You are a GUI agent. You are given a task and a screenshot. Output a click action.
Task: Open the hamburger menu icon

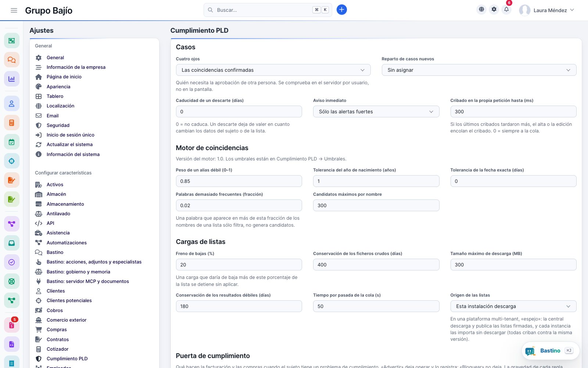click(x=14, y=10)
